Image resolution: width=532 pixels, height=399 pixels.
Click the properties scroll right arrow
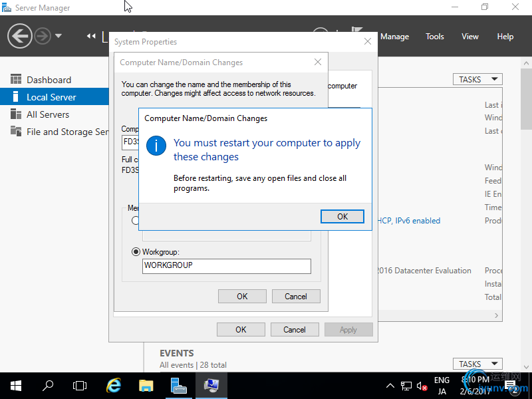[x=496, y=315]
